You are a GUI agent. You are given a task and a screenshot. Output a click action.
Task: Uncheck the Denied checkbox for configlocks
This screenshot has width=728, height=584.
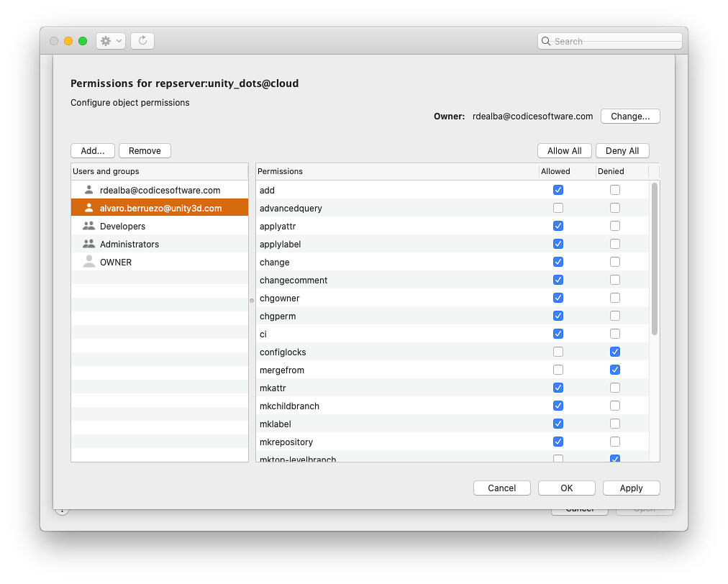(615, 352)
